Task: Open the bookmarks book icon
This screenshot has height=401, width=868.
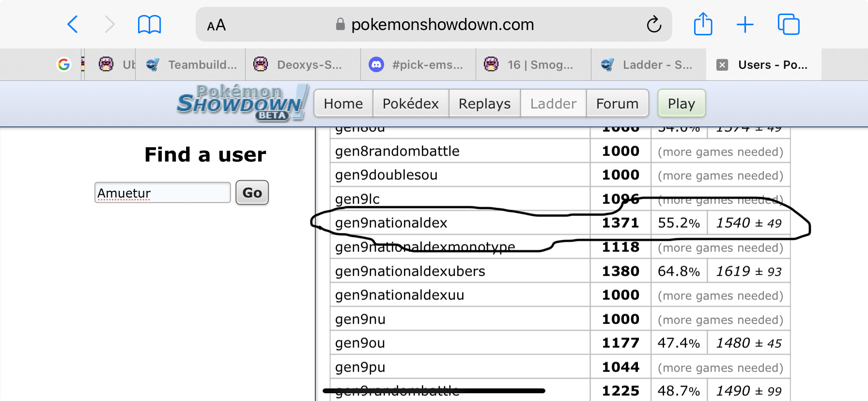Action: (x=149, y=24)
